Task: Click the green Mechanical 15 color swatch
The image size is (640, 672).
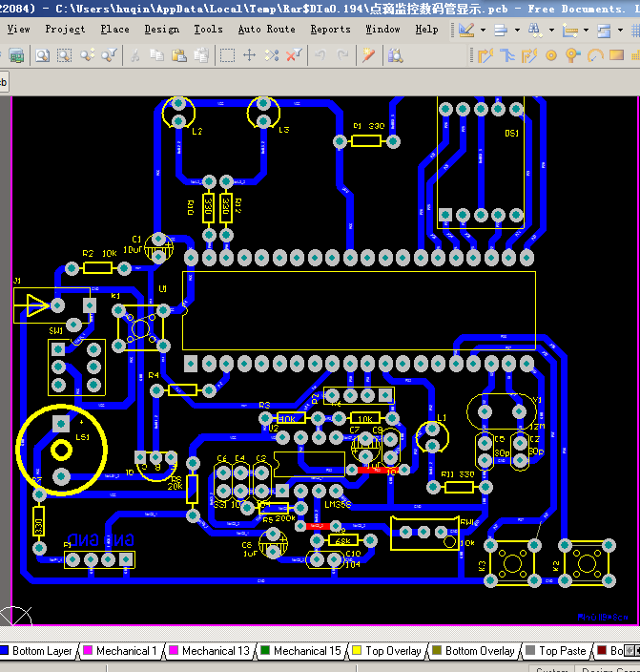Action: pos(265,650)
